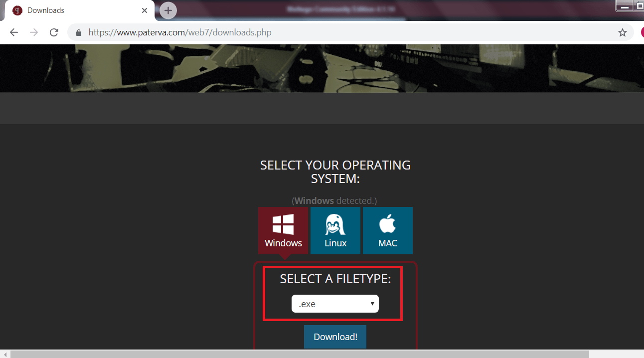This screenshot has width=644, height=358.
Task: Click the '(Windows detected.)' text
Action: 334,200
